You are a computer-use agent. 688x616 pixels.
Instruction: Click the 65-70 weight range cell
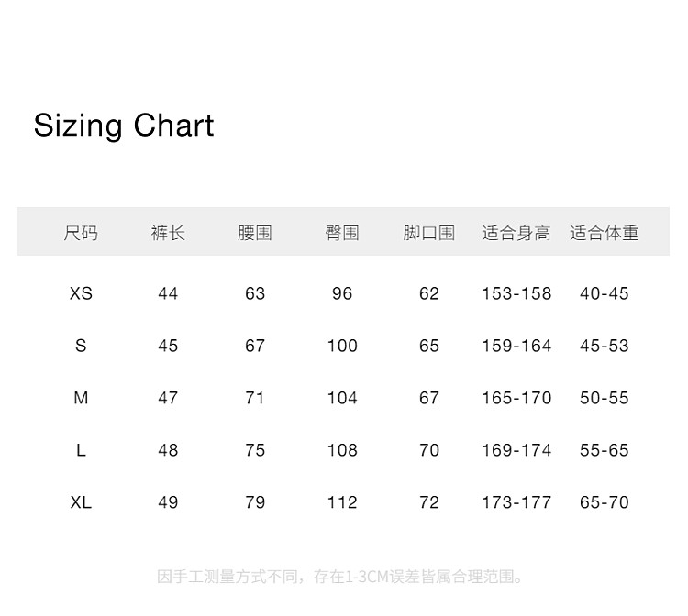[604, 502]
